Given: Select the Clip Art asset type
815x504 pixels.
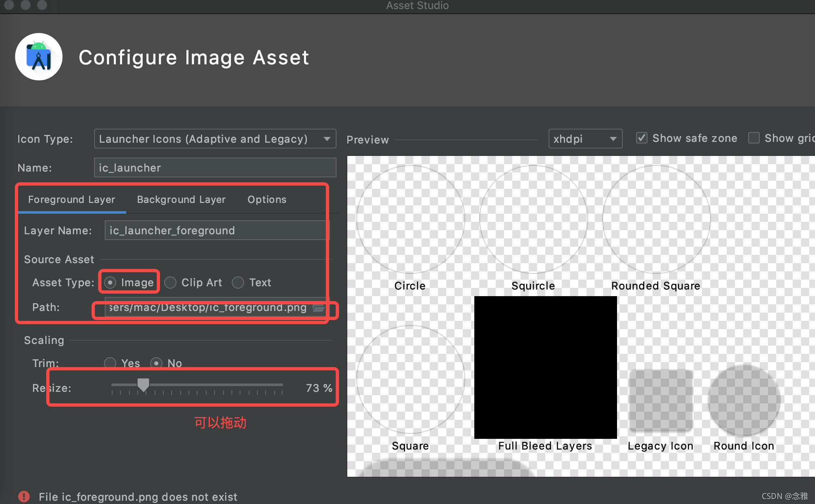Looking at the screenshot, I should (x=170, y=283).
